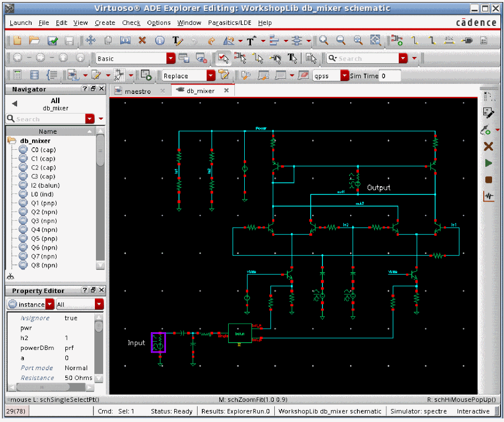Open the Replace mode dropdown
Screen dimensions: 504x422
click(x=211, y=76)
